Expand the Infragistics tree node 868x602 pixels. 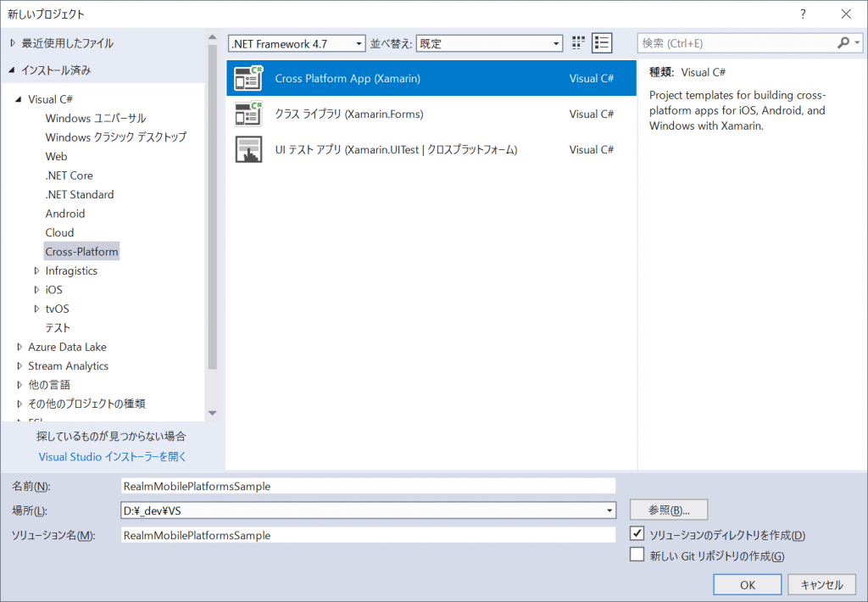(36, 270)
